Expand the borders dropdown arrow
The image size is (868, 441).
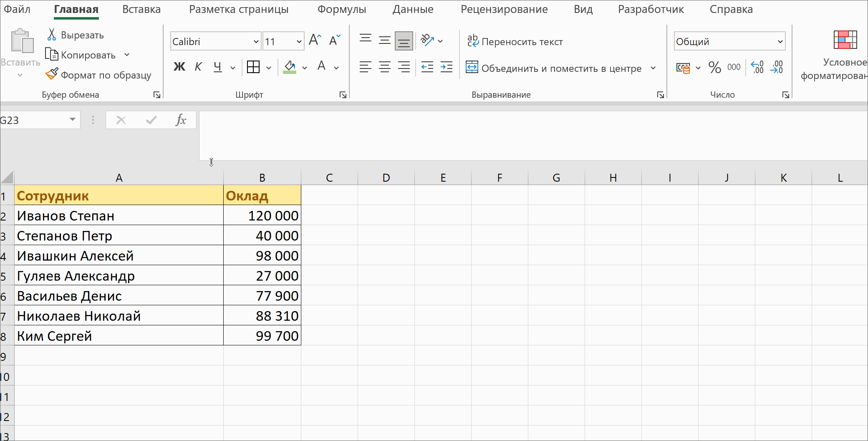point(268,67)
